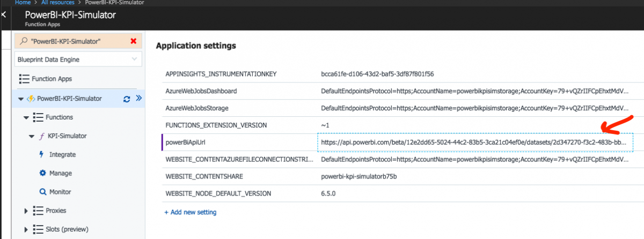Click WEBSITE_CONTENTSHARE setting name
The width and height of the screenshot is (644, 239).
click(x=204, y=176)
